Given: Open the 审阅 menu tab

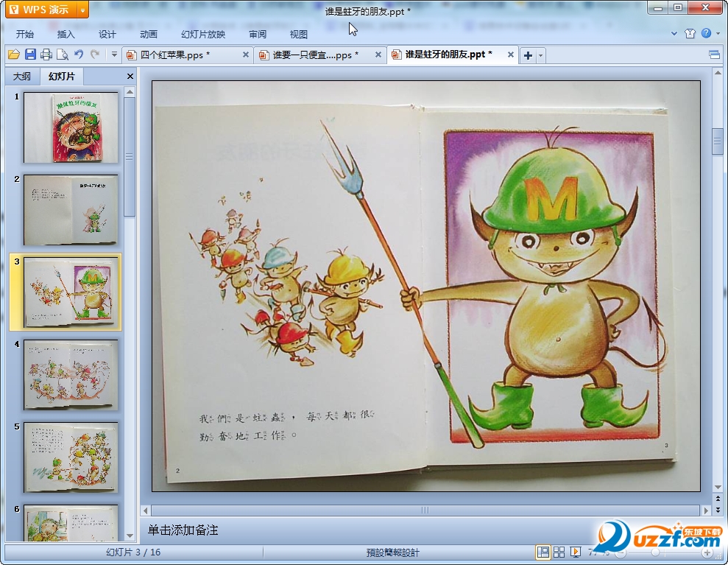Looking at the screenshot, I should pyautogui.click(x=257, y=35).
